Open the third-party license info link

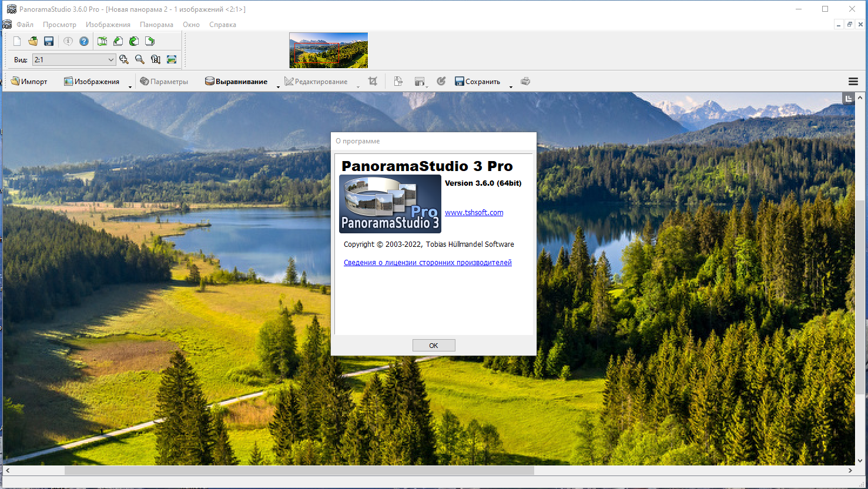point(427,263)
